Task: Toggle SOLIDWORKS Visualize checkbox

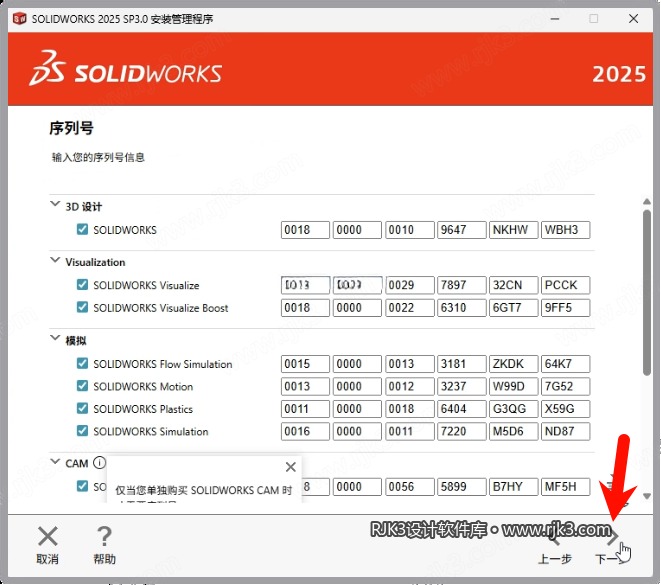Action: [x=83, y=284]
